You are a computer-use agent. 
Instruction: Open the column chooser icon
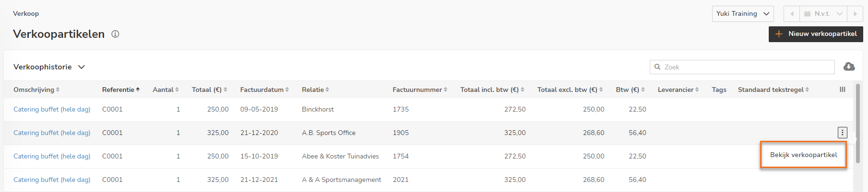(842, 90)
